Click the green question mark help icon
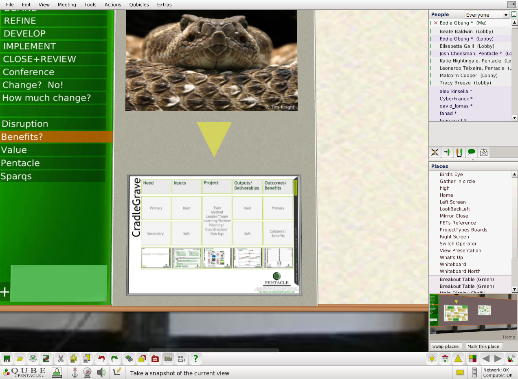 pos(196,359)
